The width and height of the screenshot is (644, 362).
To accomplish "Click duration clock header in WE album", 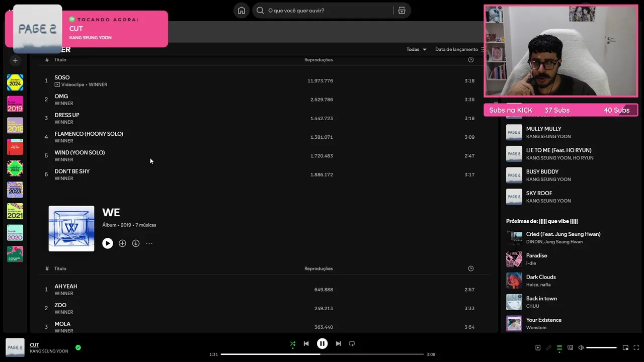I will point(471,268).
